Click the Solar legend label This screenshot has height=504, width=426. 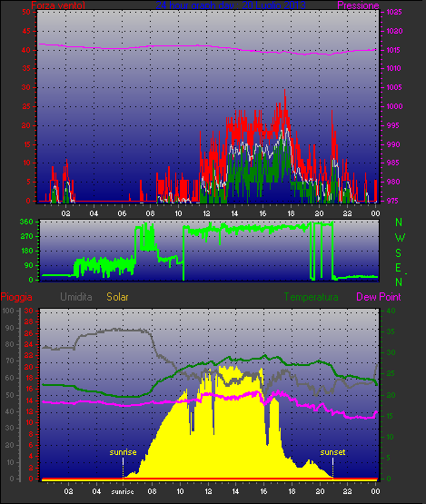[x=117, y=297]
